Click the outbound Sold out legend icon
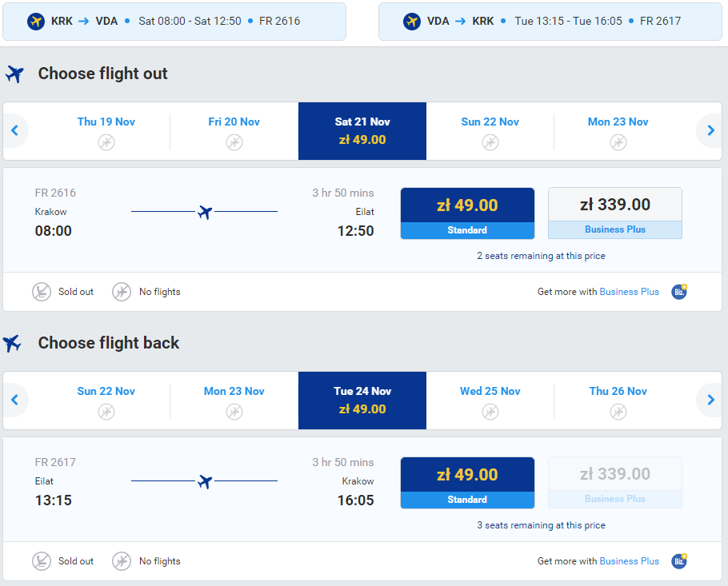 click(x=42, y=292)
